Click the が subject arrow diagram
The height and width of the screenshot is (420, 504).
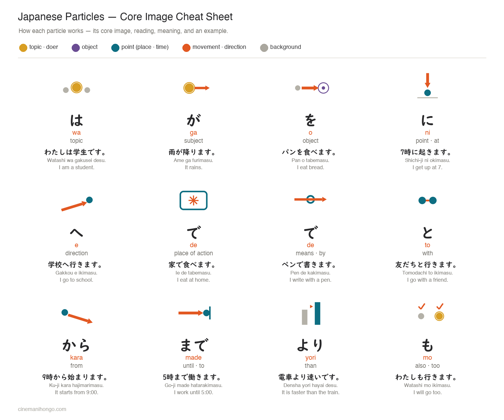click(x=196, y=88)
